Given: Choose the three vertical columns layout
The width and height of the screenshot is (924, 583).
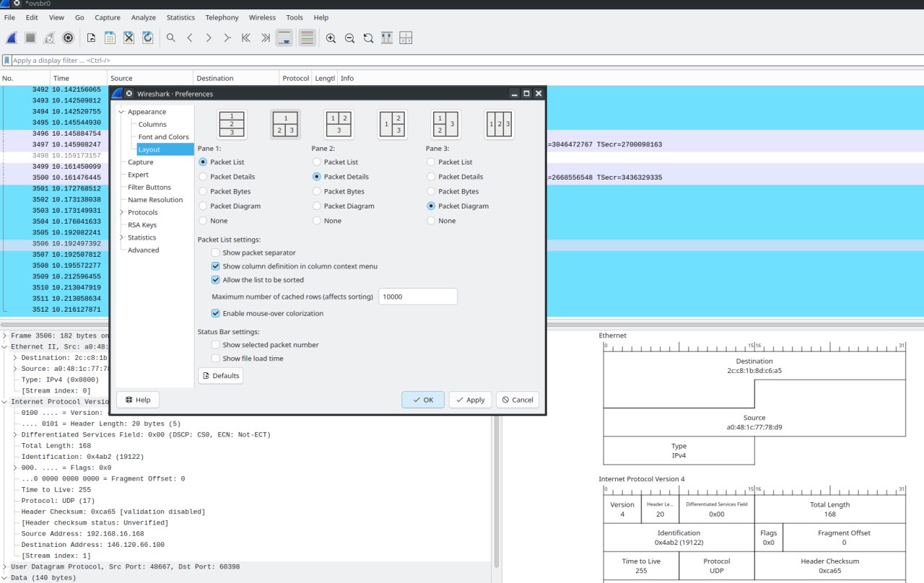Looking at the screenshot, I should pos(500,124).
